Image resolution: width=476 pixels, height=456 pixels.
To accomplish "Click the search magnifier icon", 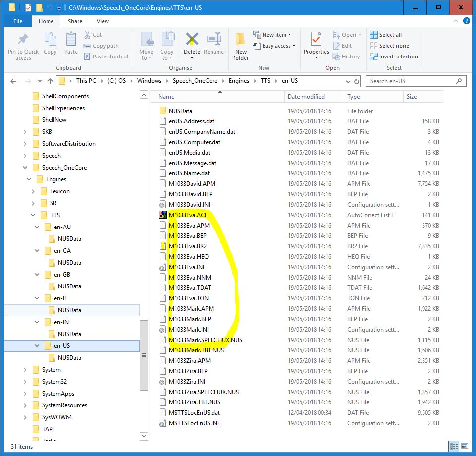I will [459, 81].
